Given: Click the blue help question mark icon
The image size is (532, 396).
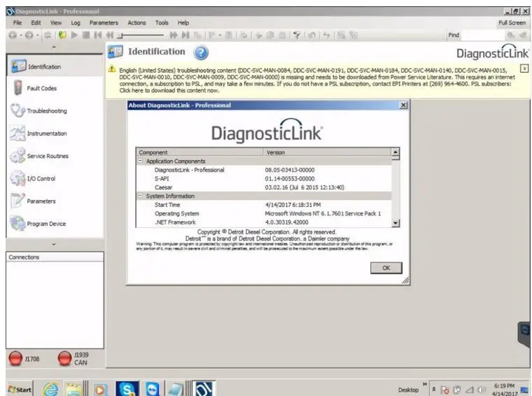Looking at the screenshot, I should pos(201,53).
